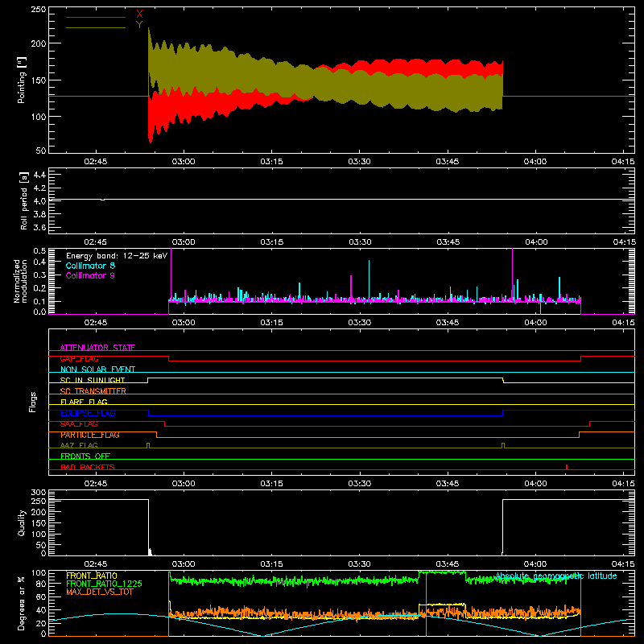
Task: Click the 250 value on Pointing axis
Action: tap(39, 9)
